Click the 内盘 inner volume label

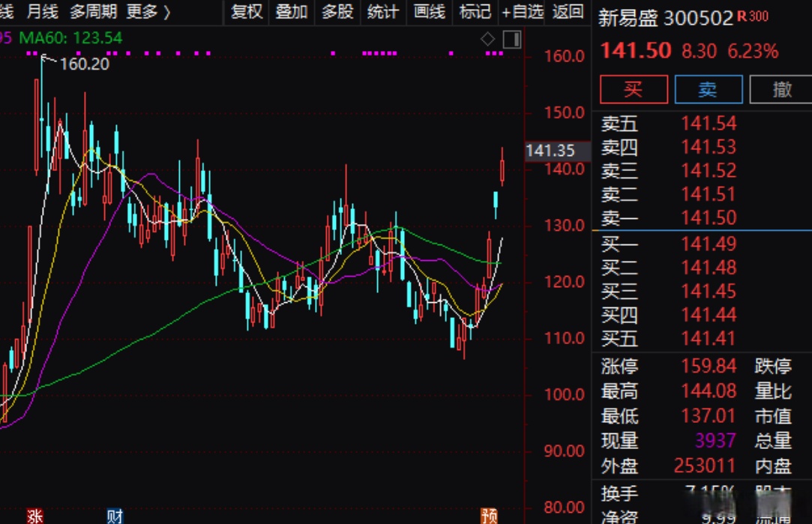(x=773, y=466)
